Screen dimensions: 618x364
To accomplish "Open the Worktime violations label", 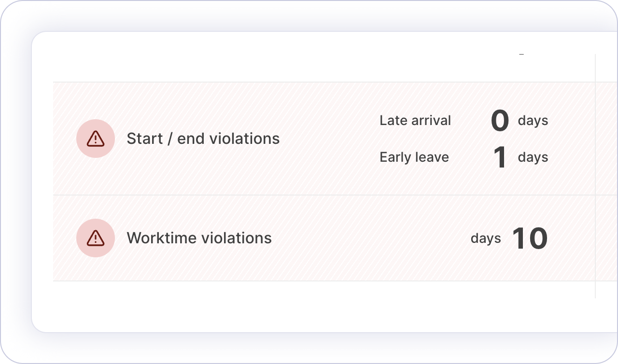I will [199, 238].
